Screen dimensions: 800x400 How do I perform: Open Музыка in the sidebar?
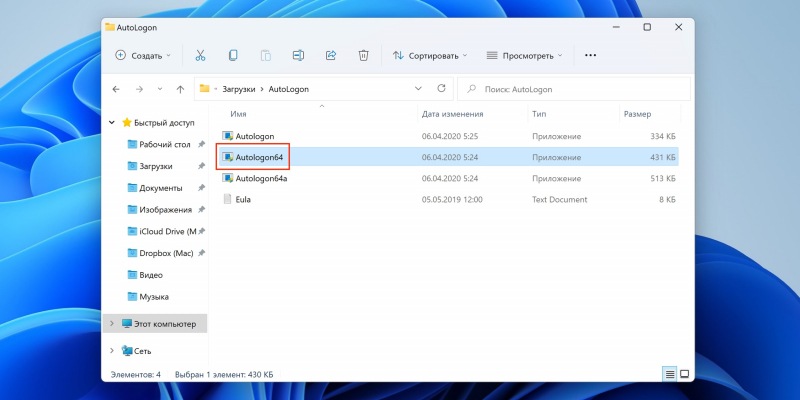(x=154, y=296)
